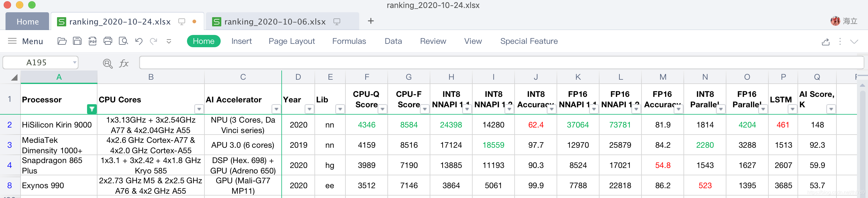Open AI Accelerator filter dropdown
This screenshot has height=198, width=868.
tap(276, 109)
